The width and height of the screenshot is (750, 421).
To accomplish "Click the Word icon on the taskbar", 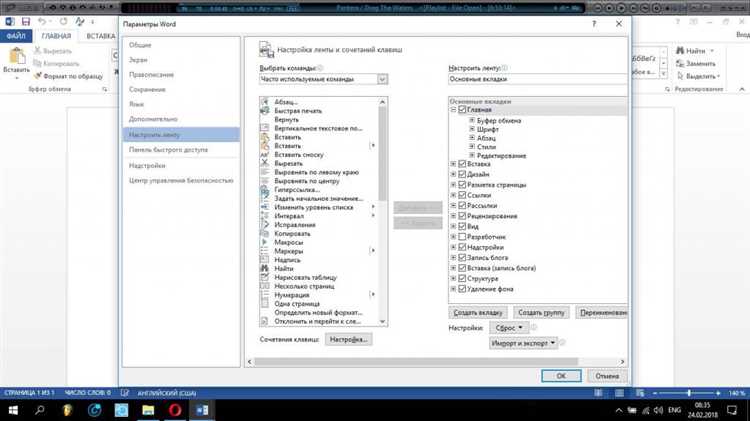I will click(202, 410).
